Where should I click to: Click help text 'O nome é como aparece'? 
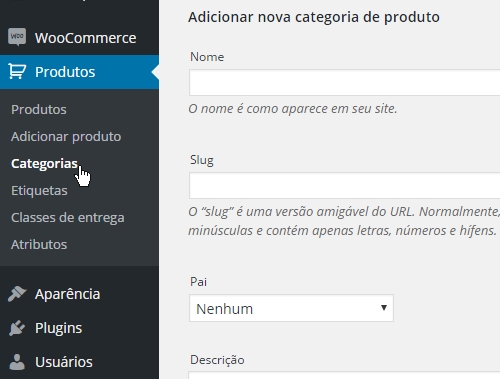tap(293, 109)
